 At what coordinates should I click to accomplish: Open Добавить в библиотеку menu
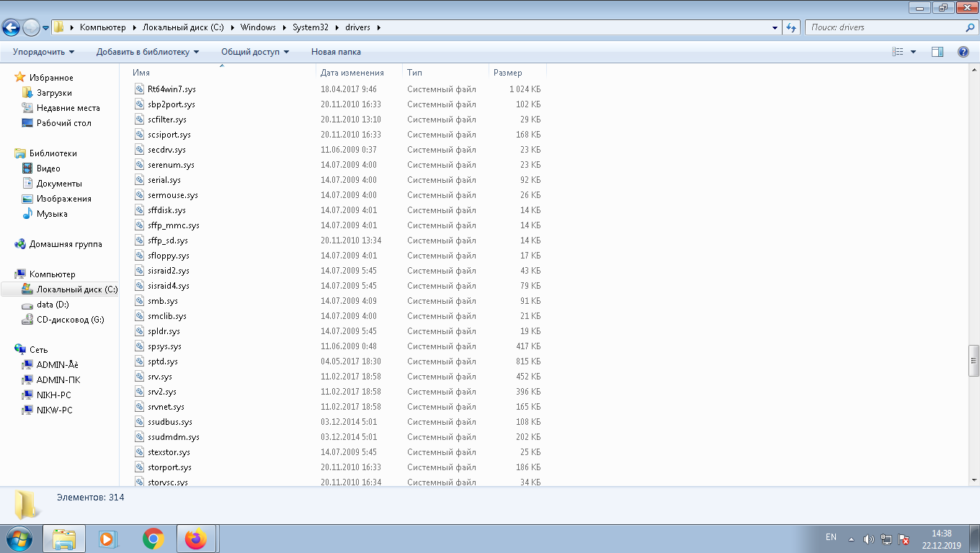point(147,52)
